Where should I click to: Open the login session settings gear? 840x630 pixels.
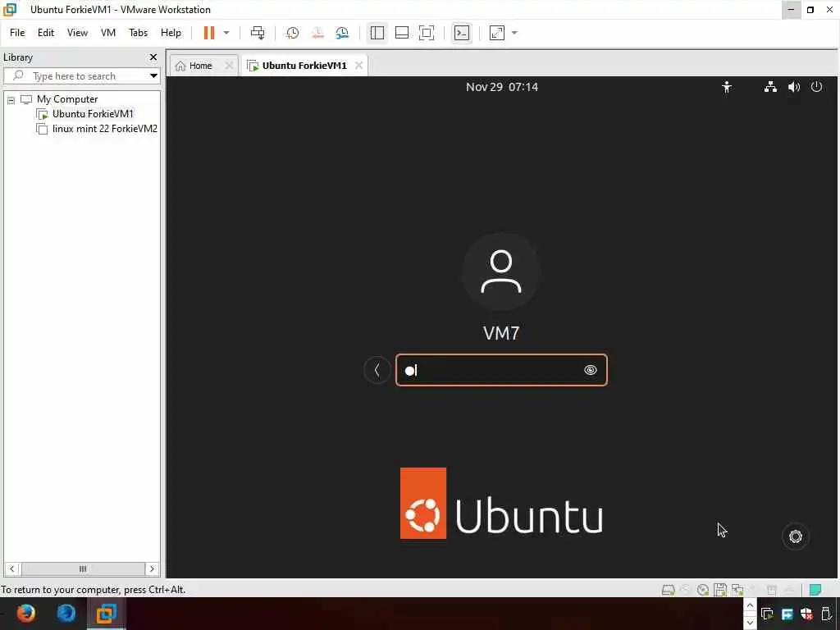coord(796,536)
